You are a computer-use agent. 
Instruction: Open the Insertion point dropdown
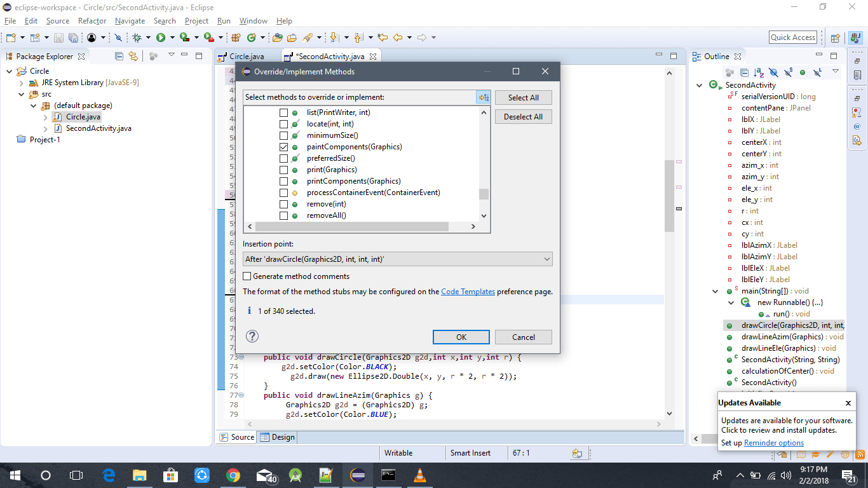click(x=546, y=259)
